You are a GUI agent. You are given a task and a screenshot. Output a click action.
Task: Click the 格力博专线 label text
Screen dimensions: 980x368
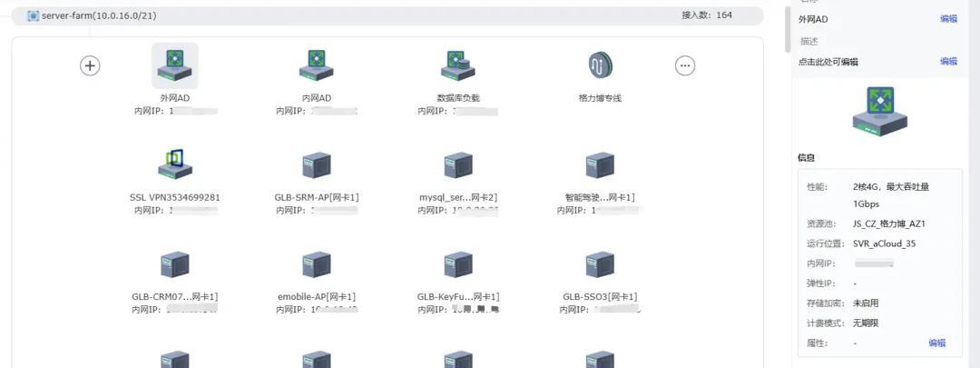point(600,98)
